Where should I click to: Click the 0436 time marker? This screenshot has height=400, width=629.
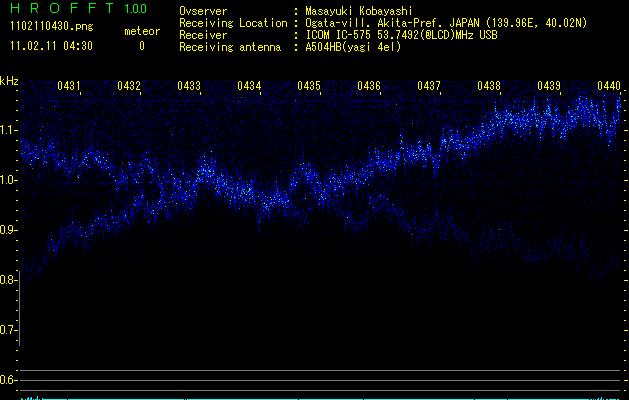pos(369,86)
